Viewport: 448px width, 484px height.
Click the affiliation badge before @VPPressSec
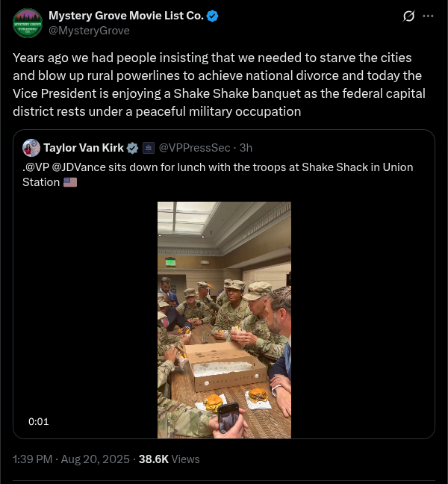pos(148,148)
